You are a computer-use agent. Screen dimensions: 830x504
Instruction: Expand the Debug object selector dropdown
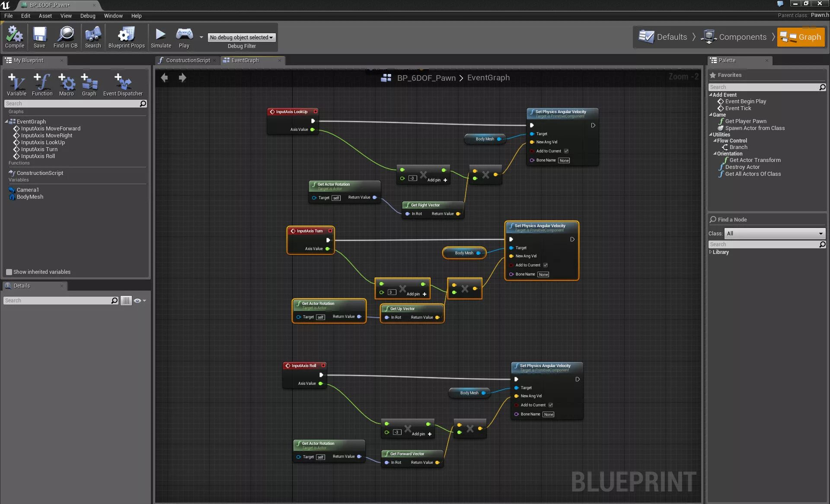point(242,37)
